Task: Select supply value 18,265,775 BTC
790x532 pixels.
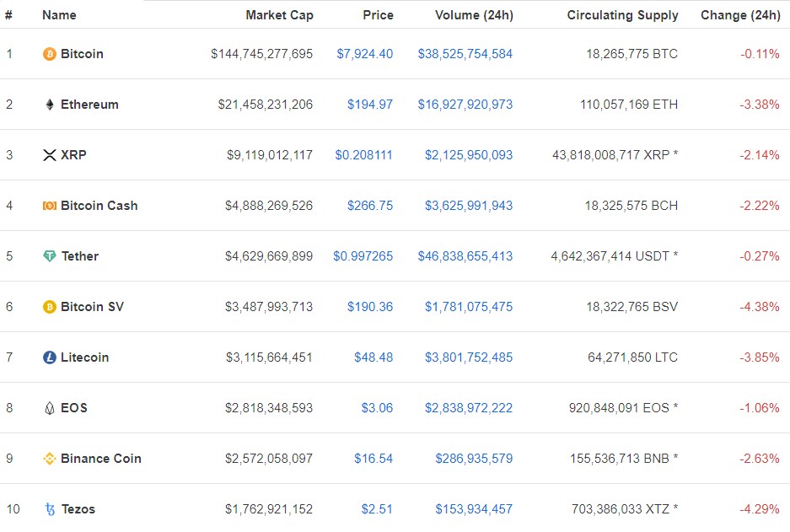Action: point(631,54)
